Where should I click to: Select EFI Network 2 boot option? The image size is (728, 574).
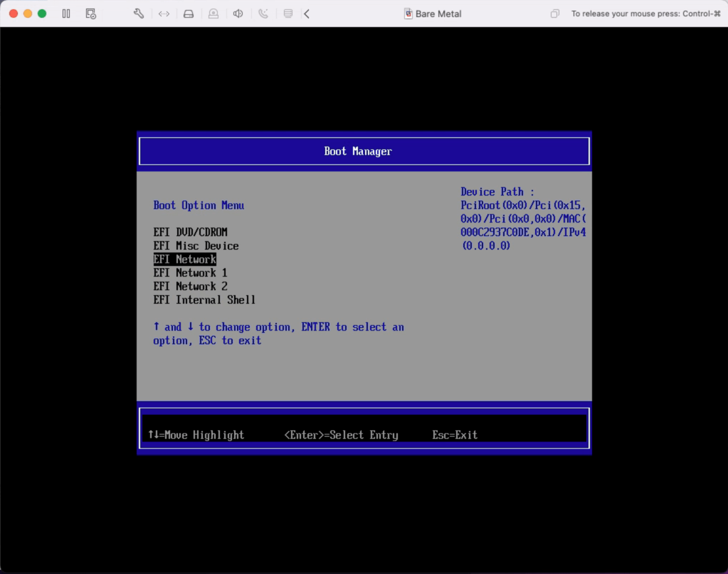pos(190,287)
